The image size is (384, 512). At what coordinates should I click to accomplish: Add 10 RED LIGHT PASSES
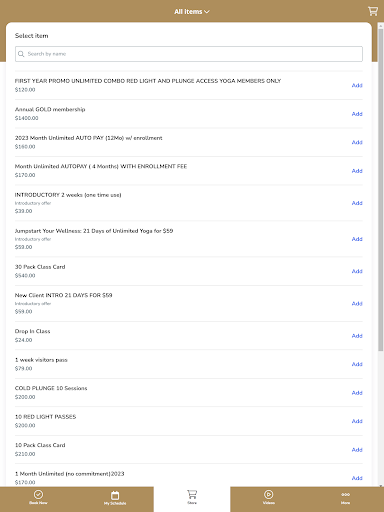[357, 421]
